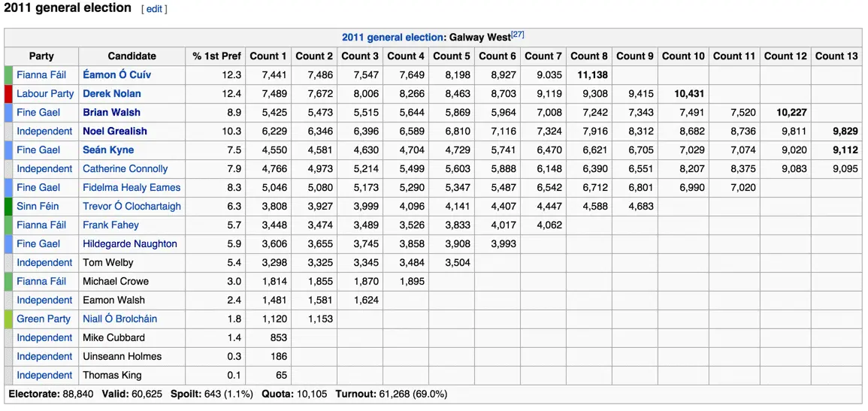Select the % 1st Pref column header
This screenshot has height=411, width=868.
216,56
